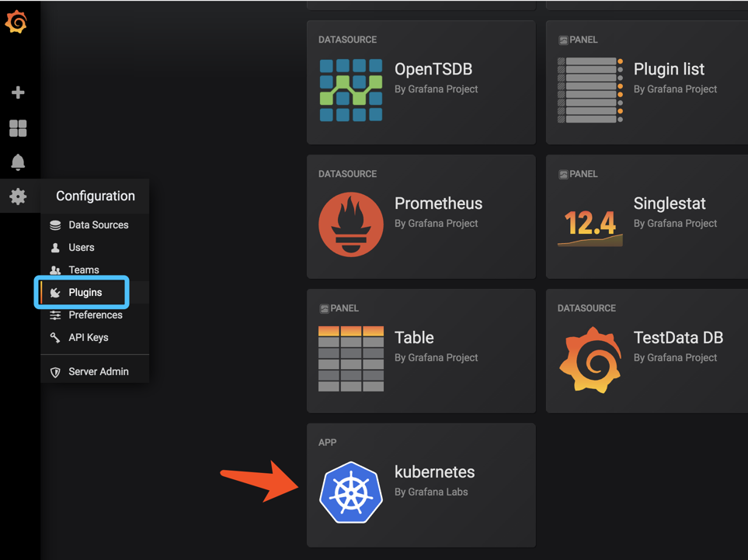Click PANEL label on Singlestat card
The image size is (748, 560).
(583, 174)
